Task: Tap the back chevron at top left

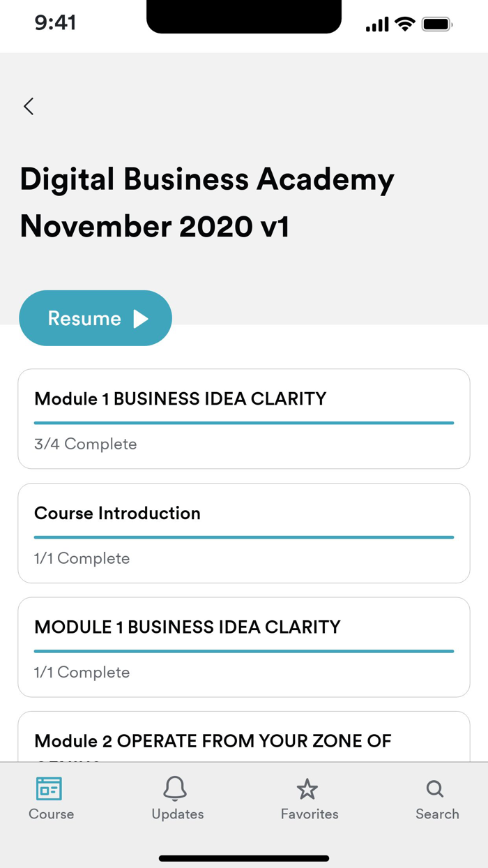Action: click(x=28, y=106)
